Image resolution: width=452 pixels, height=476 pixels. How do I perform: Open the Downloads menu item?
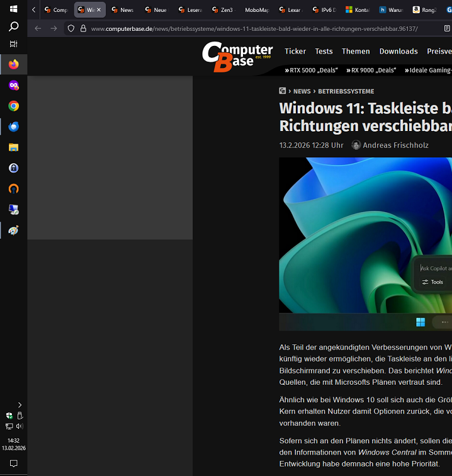tap(398, 51)
